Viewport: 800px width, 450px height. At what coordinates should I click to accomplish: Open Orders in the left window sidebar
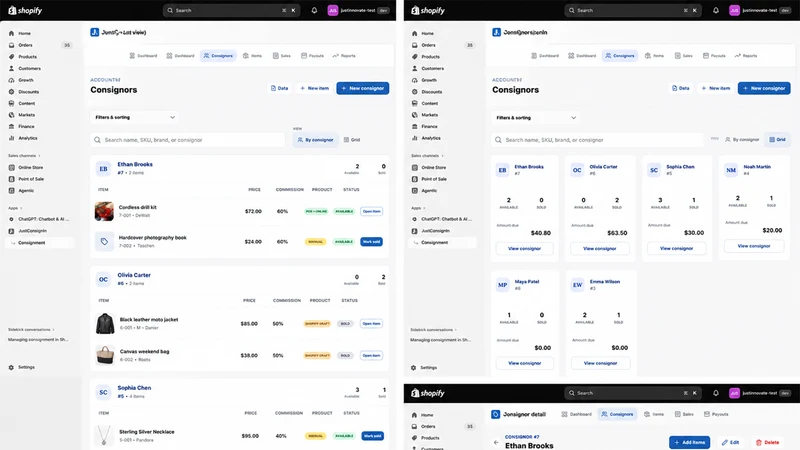(26, 45)
